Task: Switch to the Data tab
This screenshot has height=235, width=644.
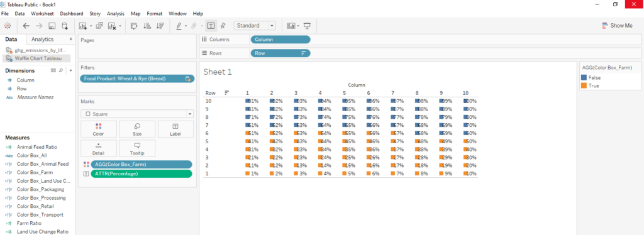Action: click(11, 40)
